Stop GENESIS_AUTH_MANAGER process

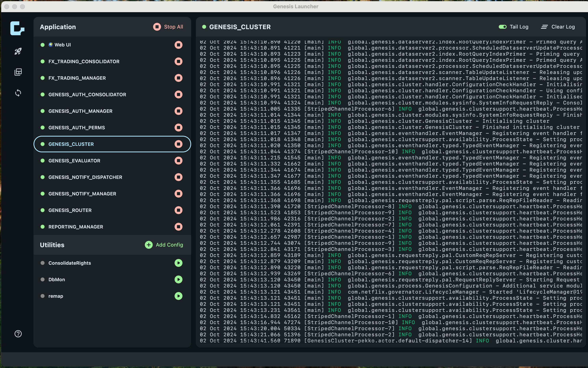(x=178, y=111)
